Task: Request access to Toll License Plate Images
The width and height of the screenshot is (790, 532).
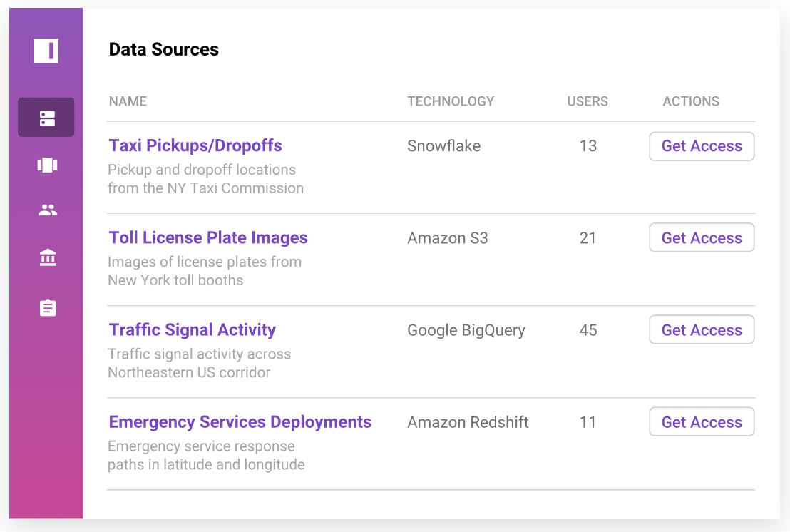Action: (702, 238)
